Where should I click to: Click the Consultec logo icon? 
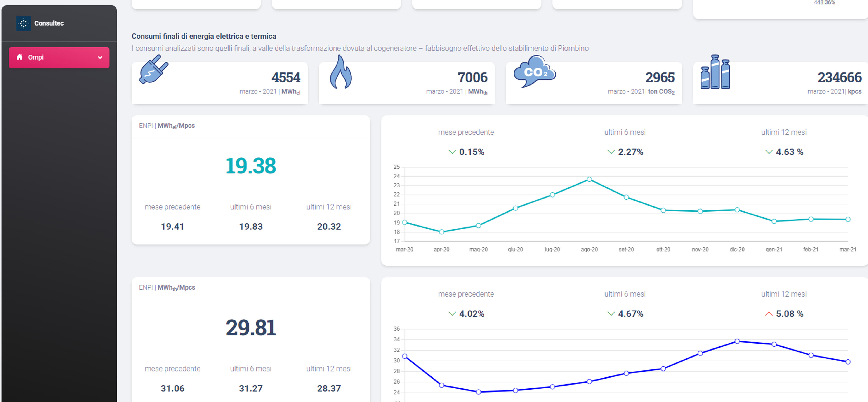coord(23,23)
